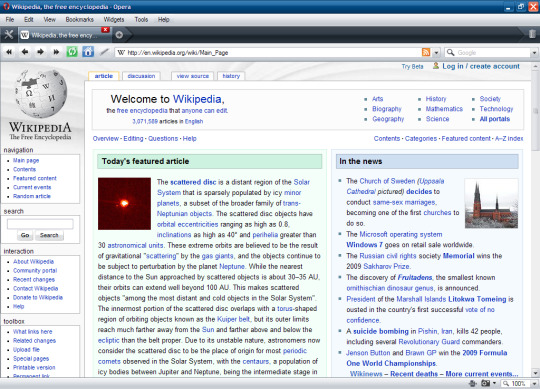Switch to the history tab

point(231,76)
